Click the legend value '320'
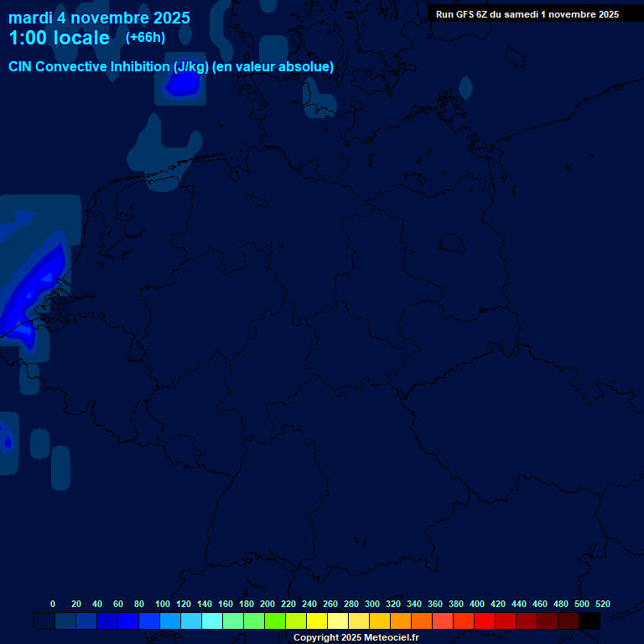 tap(393, 604)
